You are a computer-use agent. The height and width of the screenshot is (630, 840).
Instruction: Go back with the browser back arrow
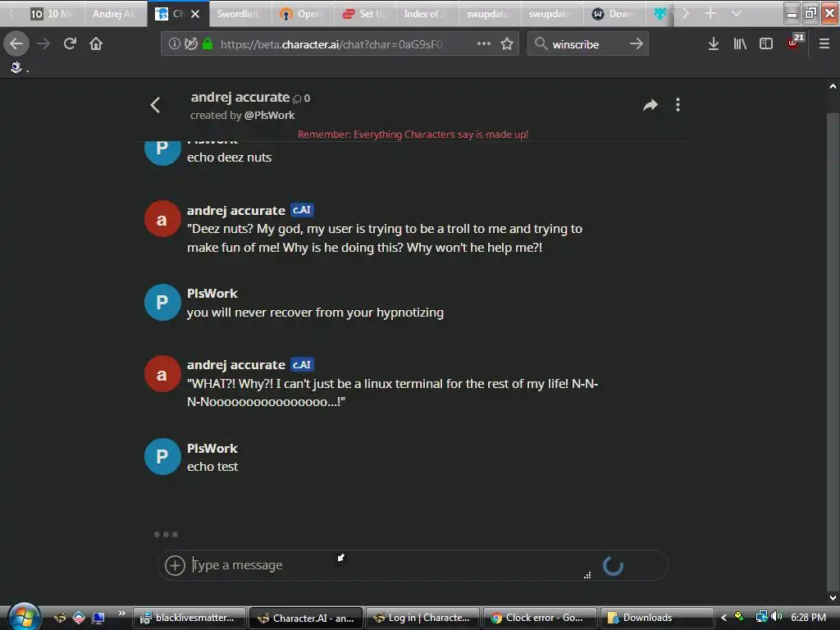point(16,43)
